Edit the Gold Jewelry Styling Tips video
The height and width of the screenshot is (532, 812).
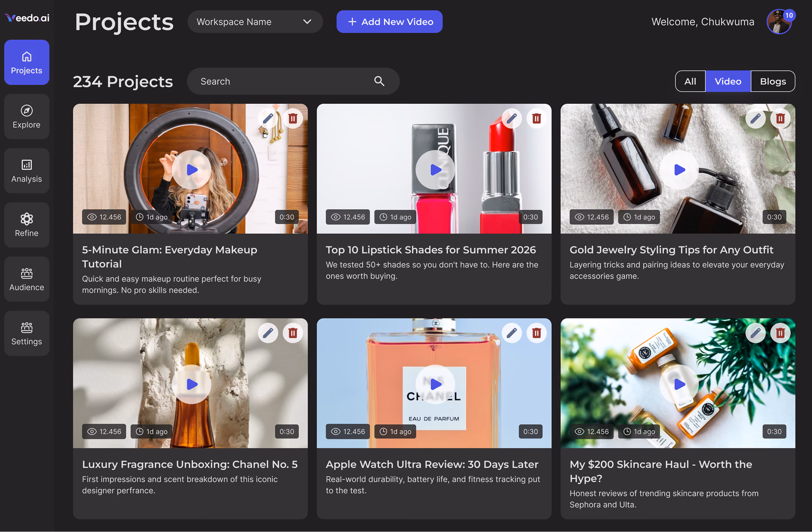[x=756, y=119]
